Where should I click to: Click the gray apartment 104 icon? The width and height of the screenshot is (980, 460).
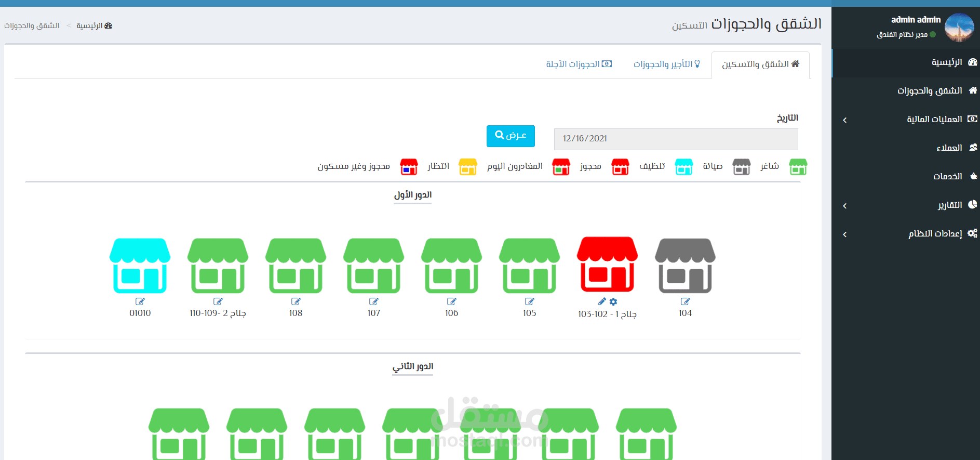[685, 266]
